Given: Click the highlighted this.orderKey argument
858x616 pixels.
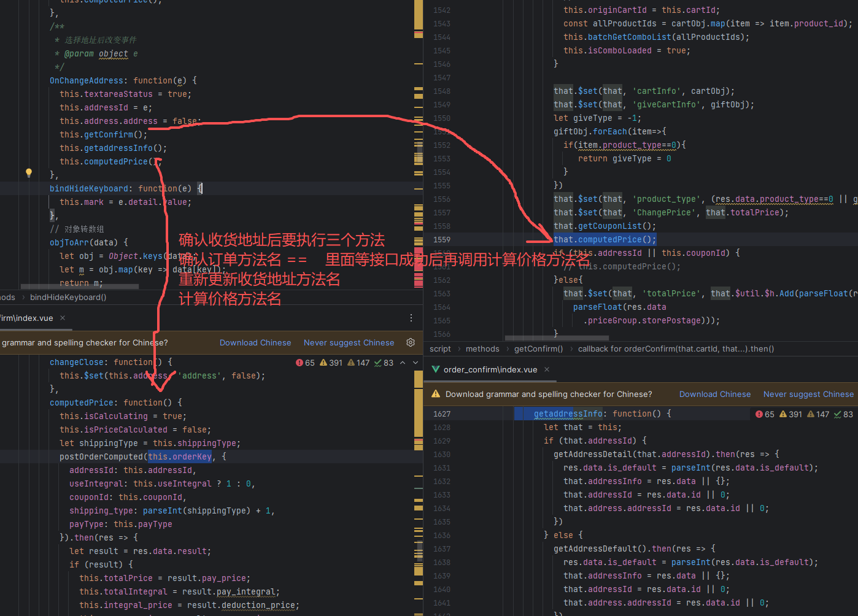Looking at the screenshot, I should point(180,456).
